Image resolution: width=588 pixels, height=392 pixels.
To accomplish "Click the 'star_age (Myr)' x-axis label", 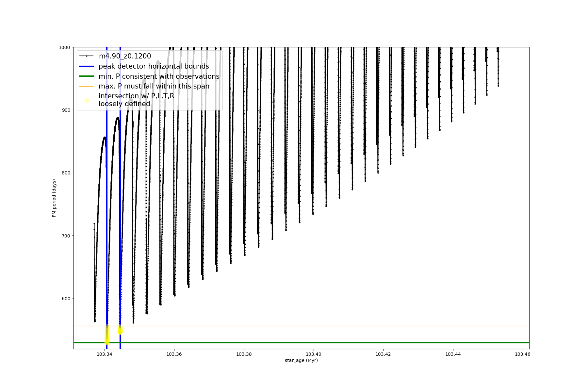I will [301, 360].
